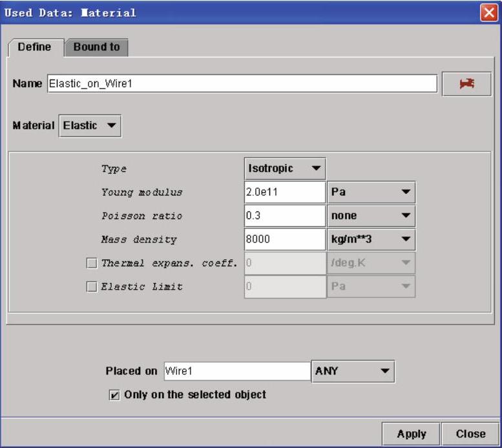Close the Used Data Material dialog window

coord(489,13)
